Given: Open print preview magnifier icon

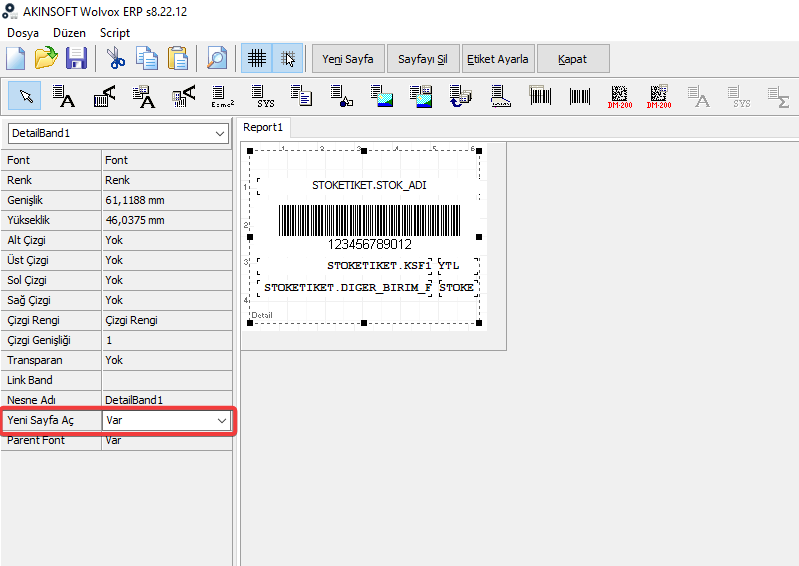Looking at the screenshot, I should [217, 58].
